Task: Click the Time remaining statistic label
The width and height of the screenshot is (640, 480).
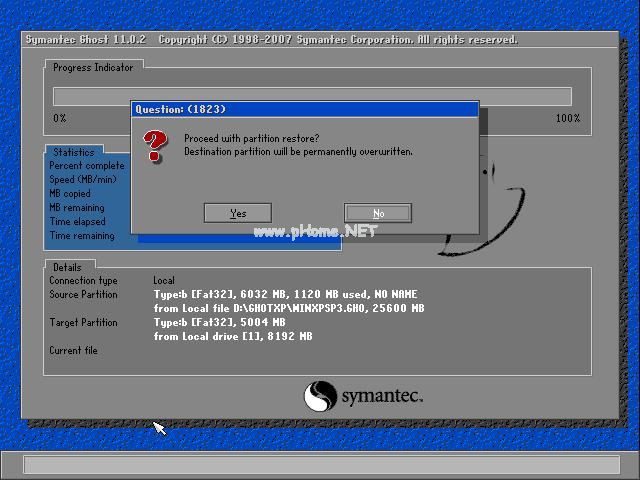Action: (x=82, y=236)
